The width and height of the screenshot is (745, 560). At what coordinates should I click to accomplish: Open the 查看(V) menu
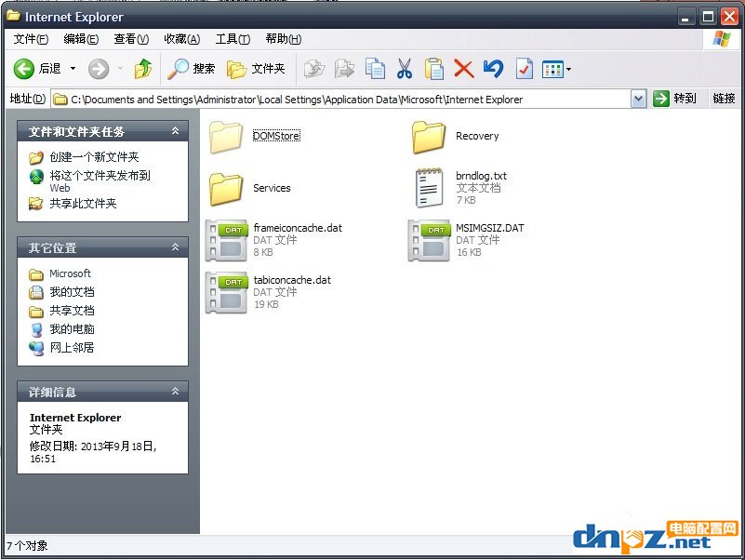pos(131,39)
